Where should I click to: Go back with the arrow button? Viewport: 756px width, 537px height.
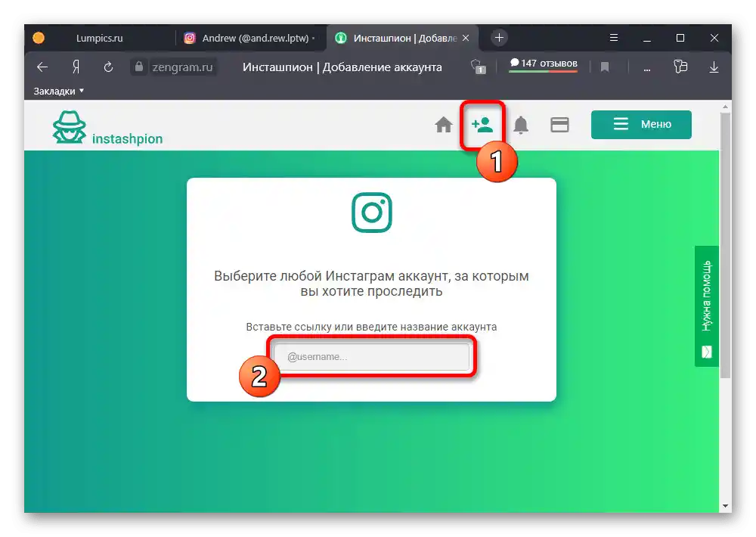[42, 67]
